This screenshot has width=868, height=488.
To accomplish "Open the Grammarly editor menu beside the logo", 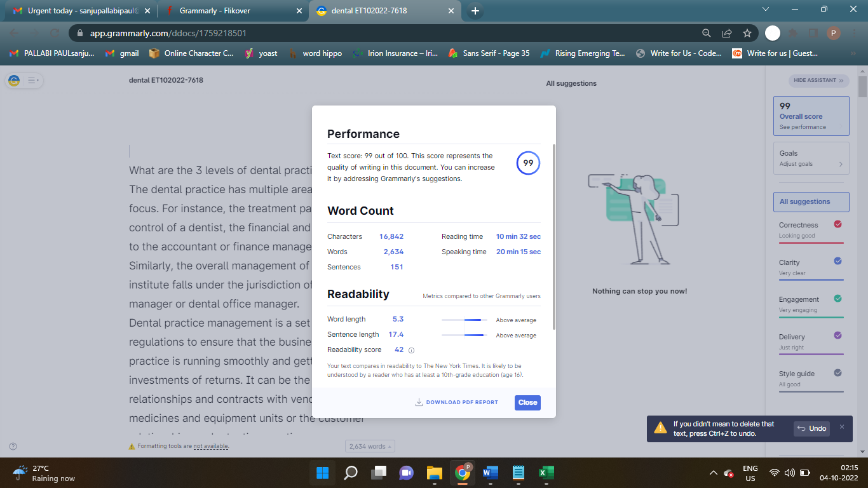I will click(32, 81).
